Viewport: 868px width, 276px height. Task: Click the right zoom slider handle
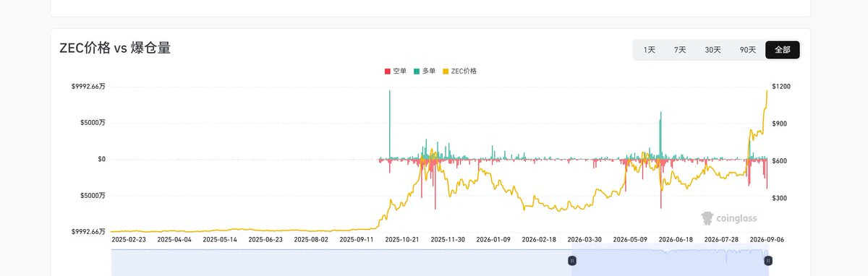click(768, 260)
